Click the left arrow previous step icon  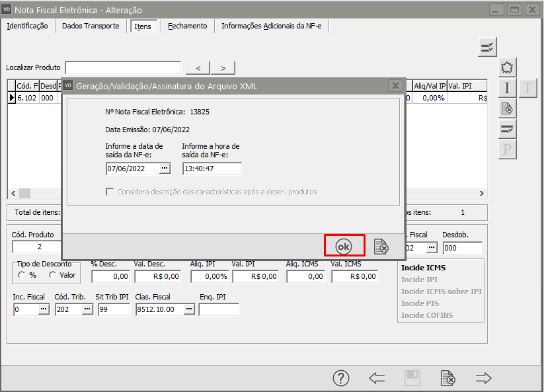377,378
